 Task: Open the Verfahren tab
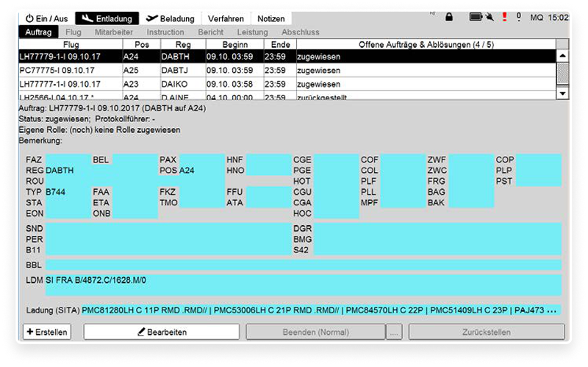click(x=226, y=18)
